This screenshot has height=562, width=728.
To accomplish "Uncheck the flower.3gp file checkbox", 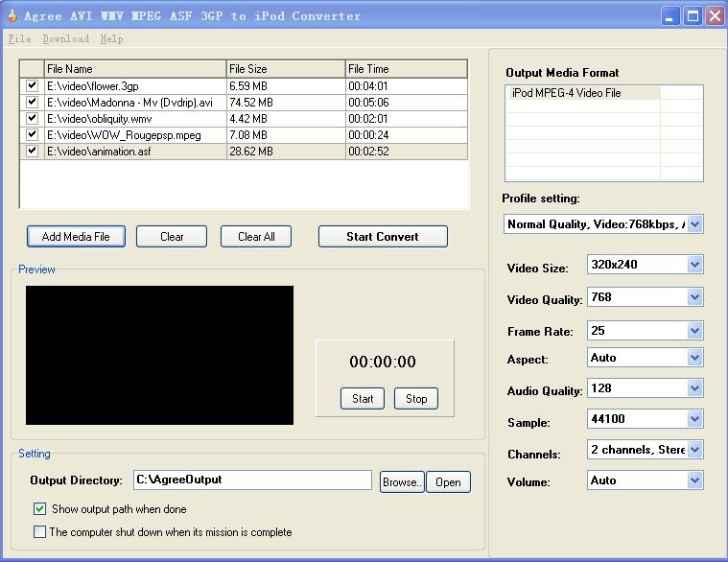I will (x=33, y=86).
